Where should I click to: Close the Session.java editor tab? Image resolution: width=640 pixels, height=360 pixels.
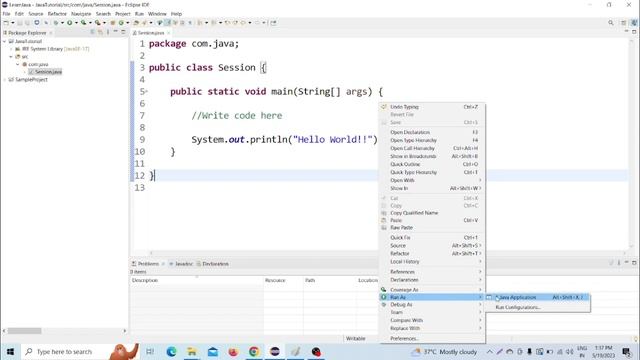point(169,33)
